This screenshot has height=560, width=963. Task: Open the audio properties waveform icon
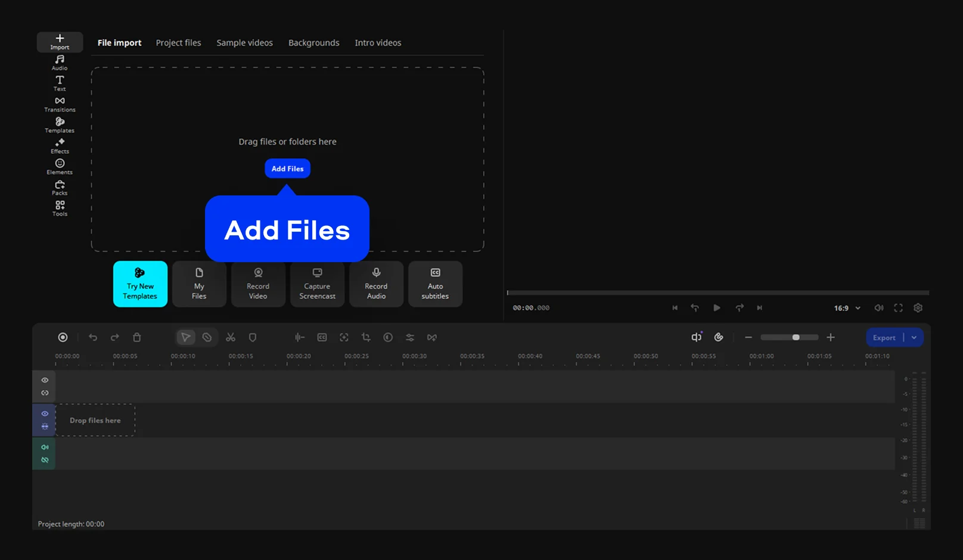pos(300,337)
